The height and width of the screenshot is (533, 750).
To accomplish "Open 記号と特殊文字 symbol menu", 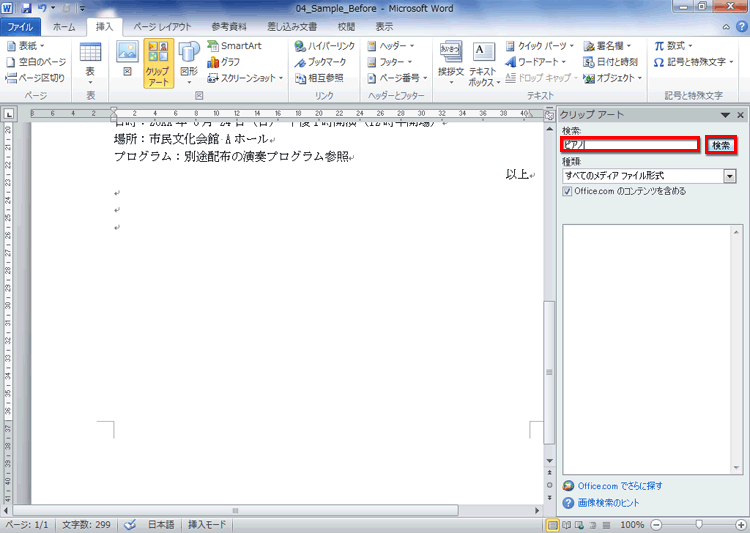I will 694,62.
